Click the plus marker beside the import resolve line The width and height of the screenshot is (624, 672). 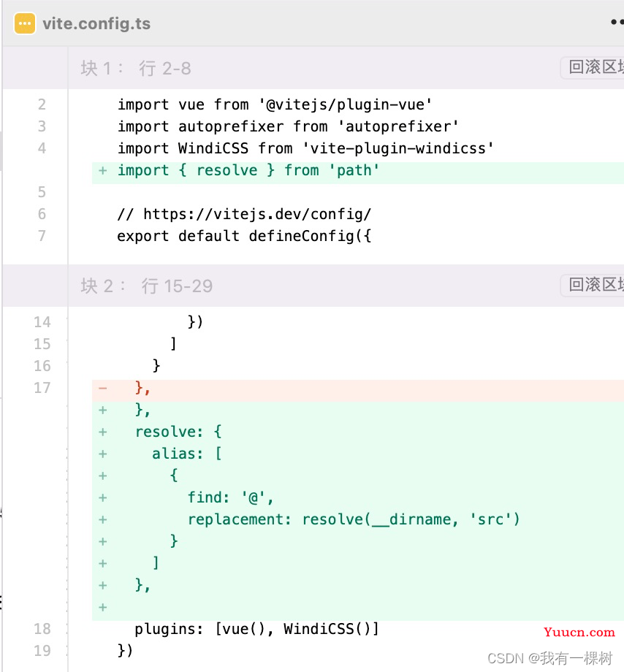[x=103, y=171]
